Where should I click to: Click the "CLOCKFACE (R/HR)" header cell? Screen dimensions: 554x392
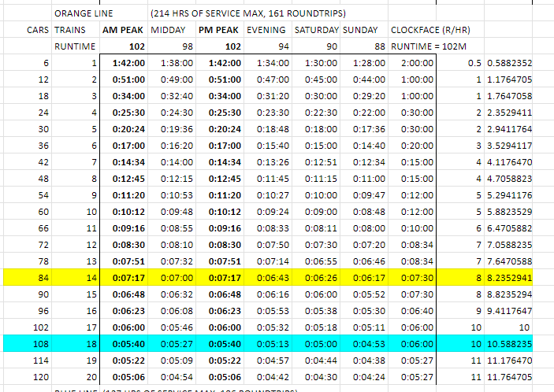click(x=433, y=30)
